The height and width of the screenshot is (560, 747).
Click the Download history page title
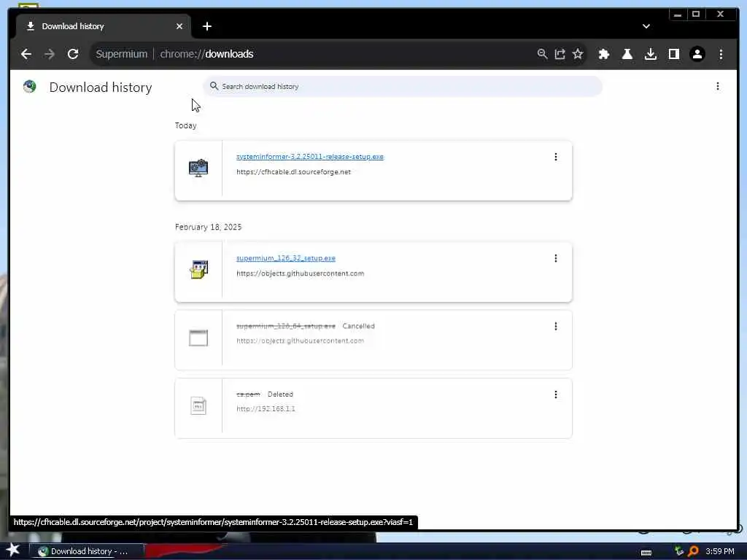[x=101, y=87]
